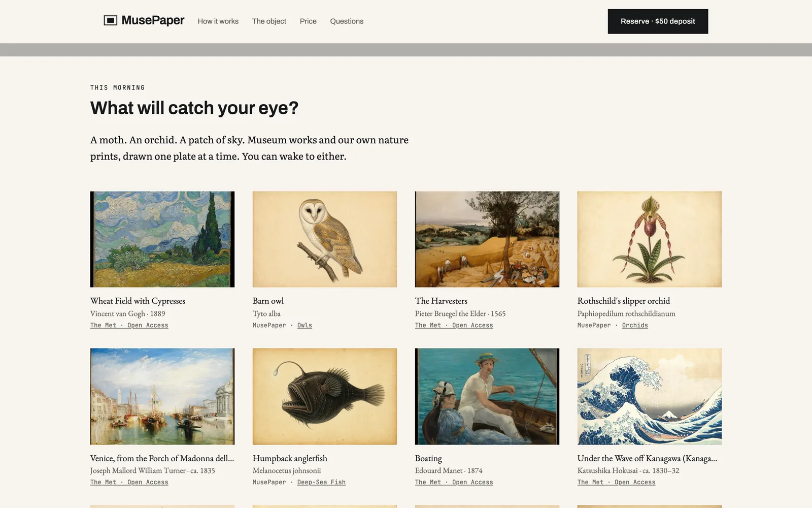Click The Harvesters title text
This screenshot has width=812, height=508.
click(441, 301)
